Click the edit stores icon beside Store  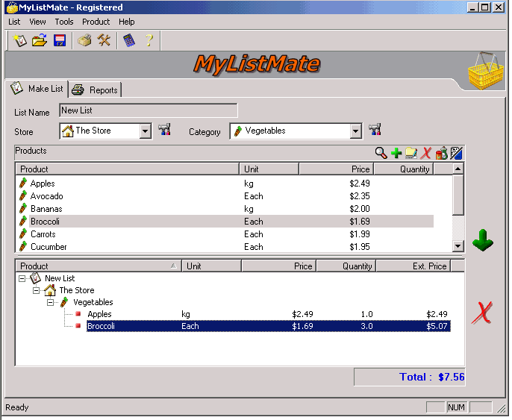(x=164, y=130)
